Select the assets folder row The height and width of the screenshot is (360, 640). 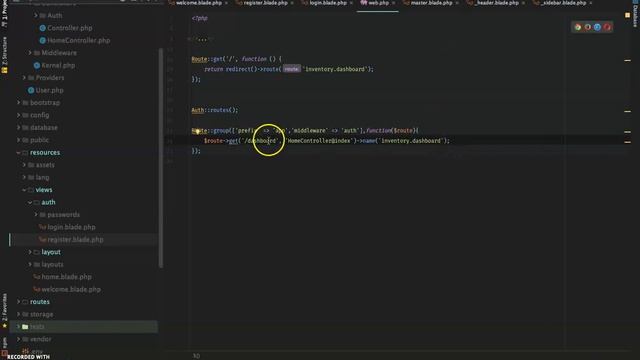(x=83, y=165)
